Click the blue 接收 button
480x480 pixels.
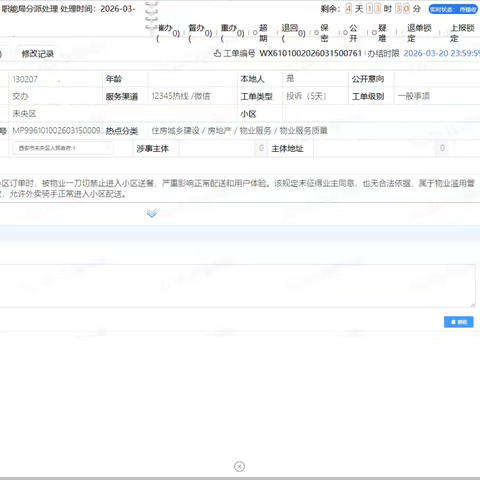coord(458,322)
